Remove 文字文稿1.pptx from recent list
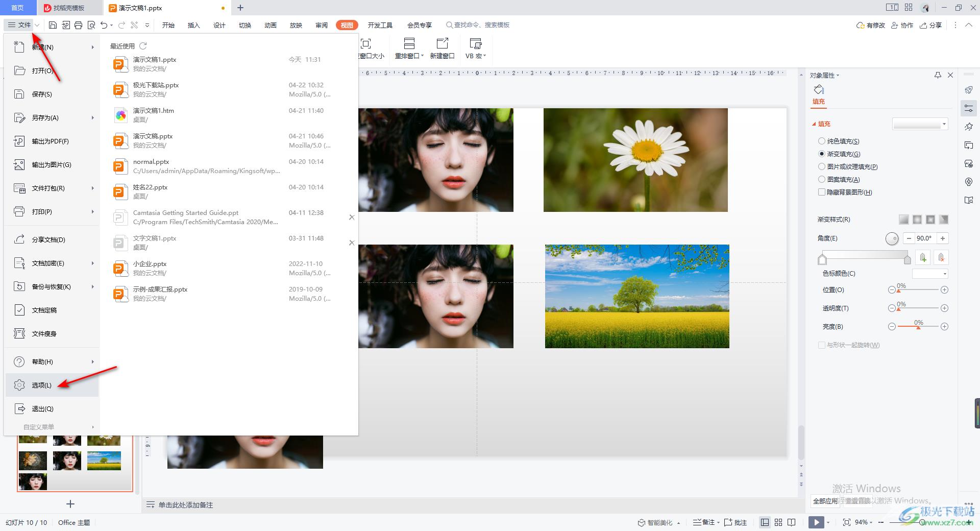The width and height of the screenshot is (980, 531). pyautogui.click(x=352, y=243)
